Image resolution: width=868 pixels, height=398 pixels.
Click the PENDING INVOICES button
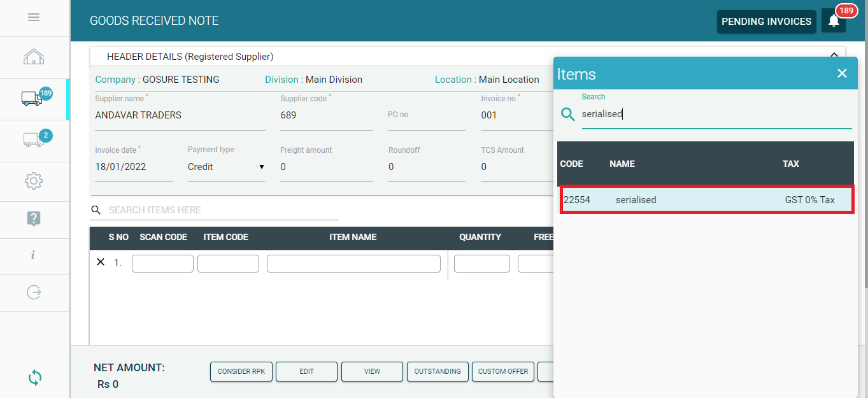tap(766, 22)
